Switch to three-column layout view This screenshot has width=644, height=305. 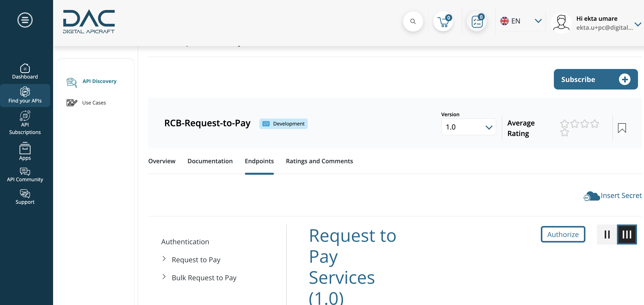[x=627, y=234]
